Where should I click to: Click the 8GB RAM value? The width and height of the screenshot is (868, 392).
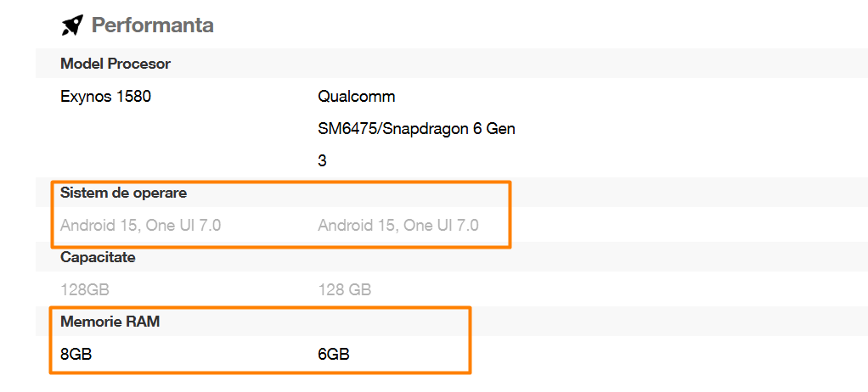coord(76,355)
